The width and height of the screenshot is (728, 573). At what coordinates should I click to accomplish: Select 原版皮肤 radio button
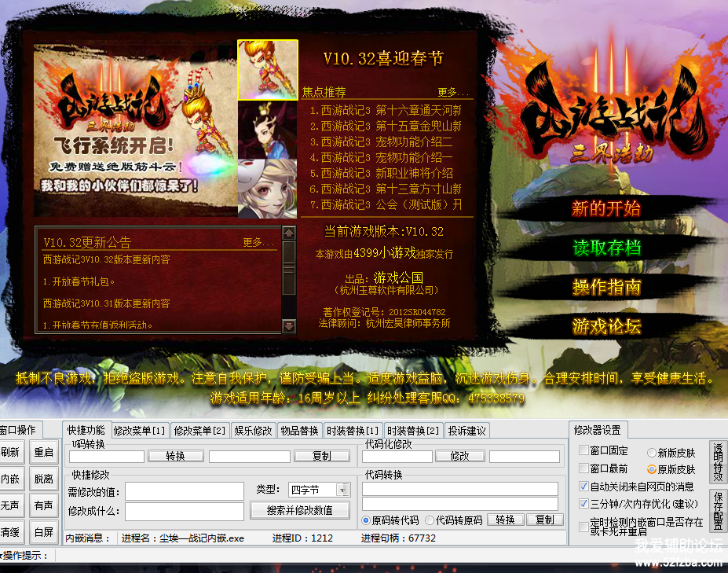[x=651, y=469]
